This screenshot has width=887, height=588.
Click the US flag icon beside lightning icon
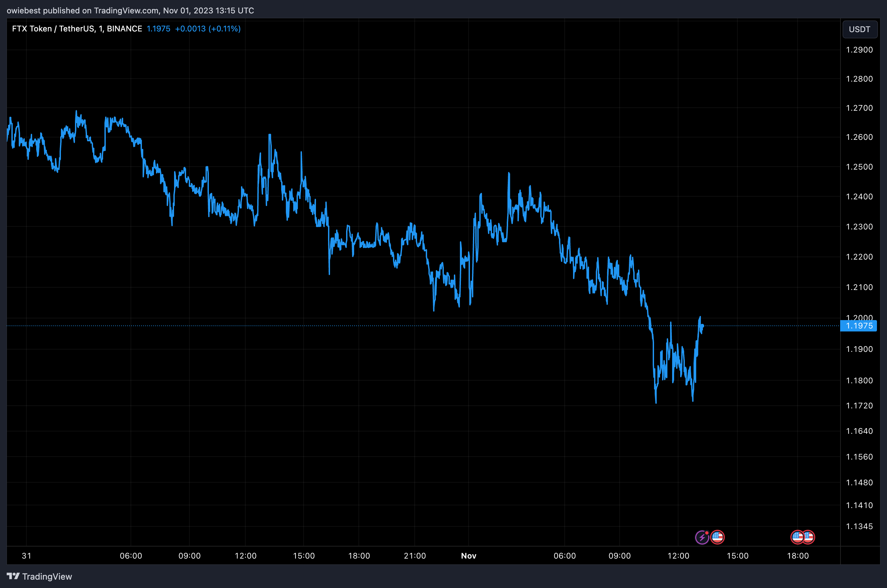point(717,537)
